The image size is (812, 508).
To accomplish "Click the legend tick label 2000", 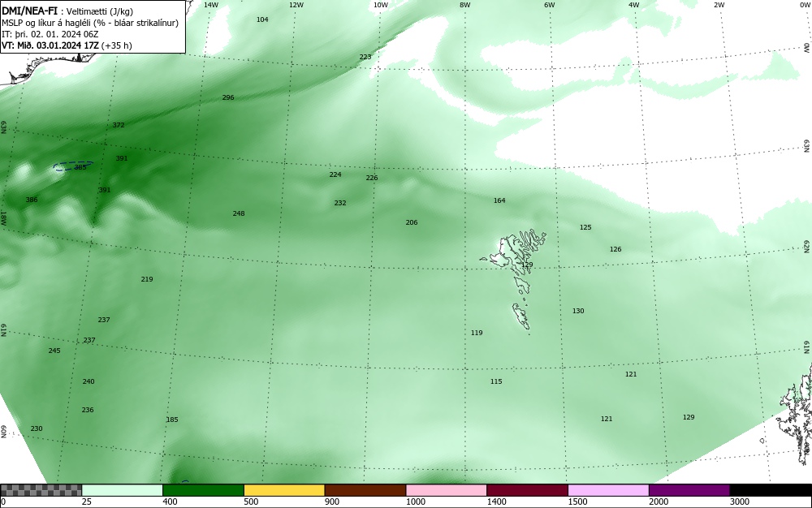I will pyautogui.click(x=659, y=502).
